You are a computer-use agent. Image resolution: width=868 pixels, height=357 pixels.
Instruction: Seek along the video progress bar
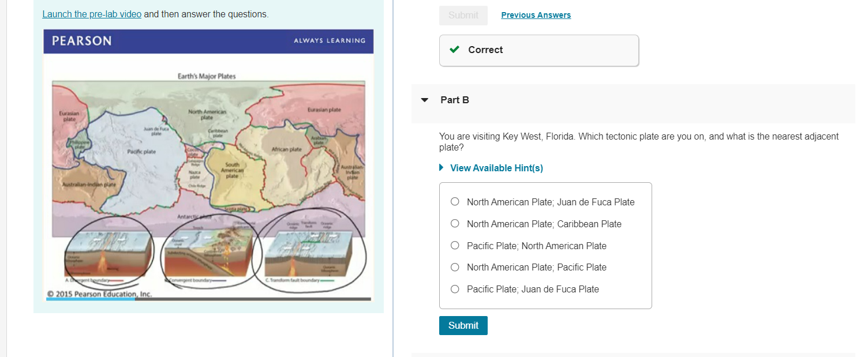[231, 299]
